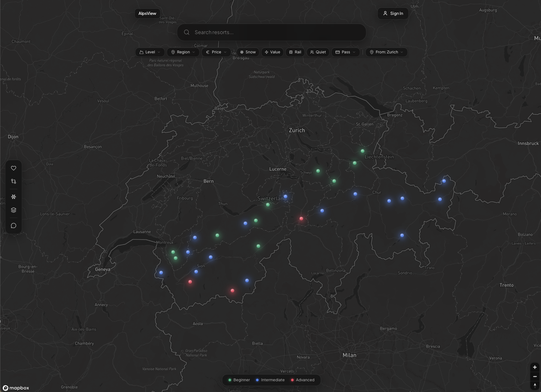Expand the Level dropdown filter
The height and width of the screenshot is (392, 541).
point(150,52)
